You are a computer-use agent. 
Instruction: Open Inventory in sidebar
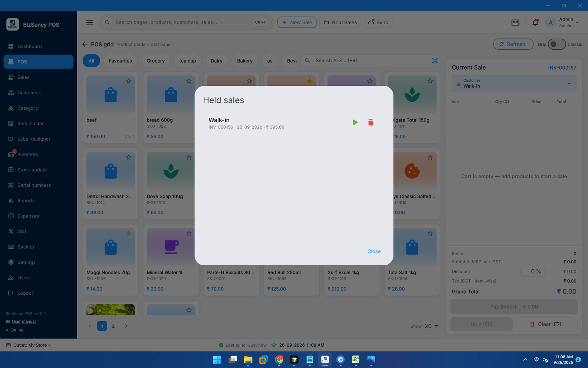coord(38,154)
